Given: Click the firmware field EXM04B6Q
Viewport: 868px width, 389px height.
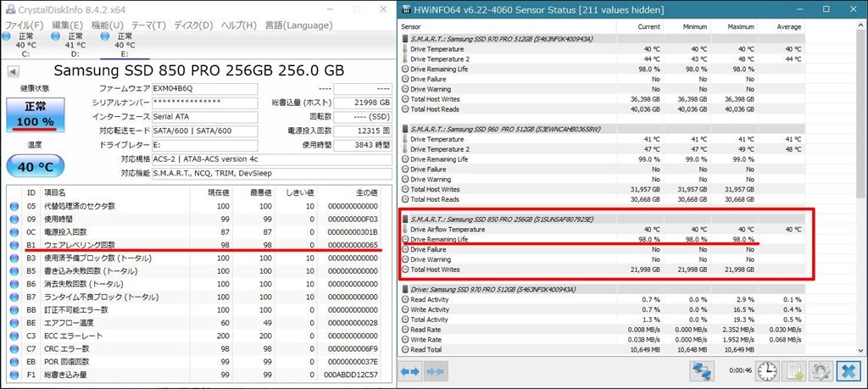Looking at the screenshot, I should tap(205, 88).
